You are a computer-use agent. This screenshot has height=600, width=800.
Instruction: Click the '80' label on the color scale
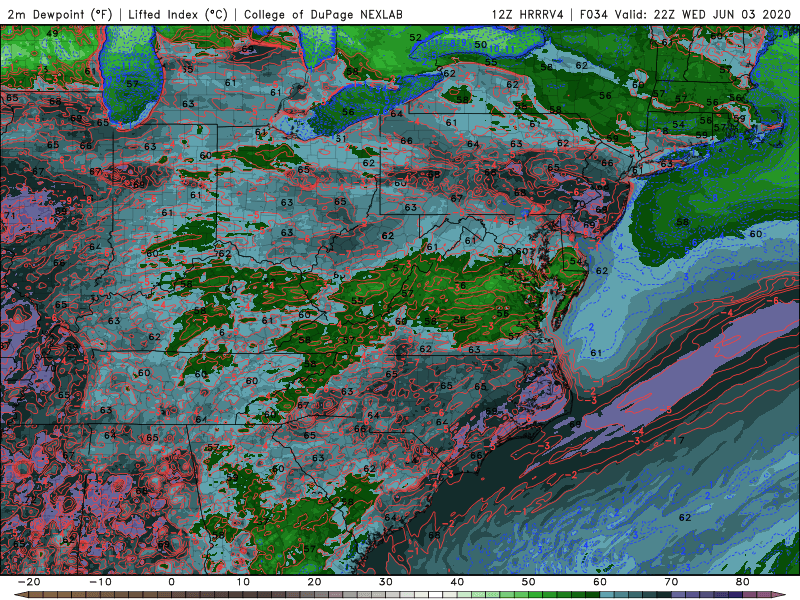(x=743, y=582)
